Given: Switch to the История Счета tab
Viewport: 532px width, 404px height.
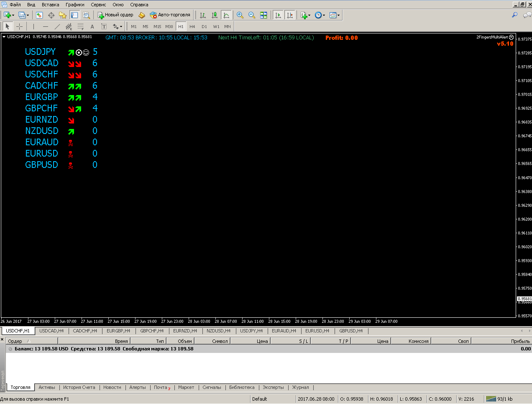Looking at the screenshot, I should tap(79, 387).
